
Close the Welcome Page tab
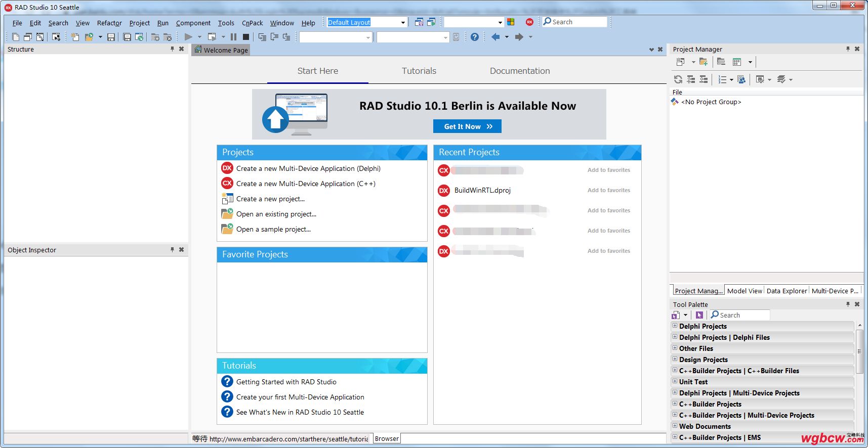point(660,50)
